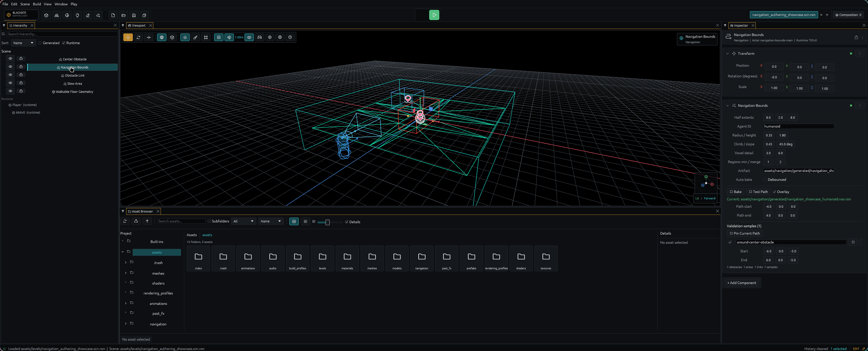Click the duplicate copies icon in the top toolbar
Image resolution: width=868 pixels, height=351 pixels.
pyautogui.click(x=145, y=15)
